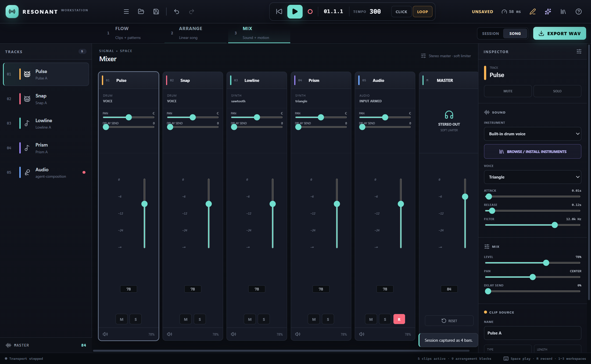Image resolution: width=591 pixels, height=364 pixels.
Task: Toggle LOOP mode off
Action: [x=422, y=12]
